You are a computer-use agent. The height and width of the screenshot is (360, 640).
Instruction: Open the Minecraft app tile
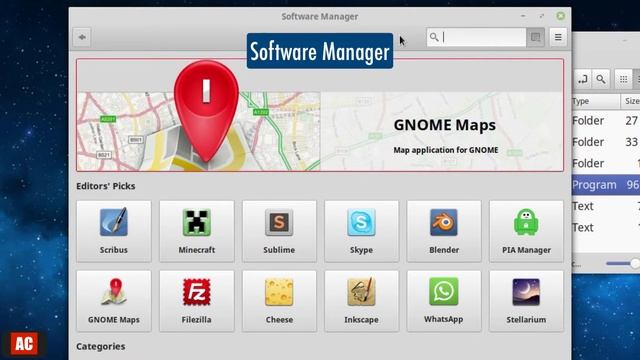coord(196,231)
